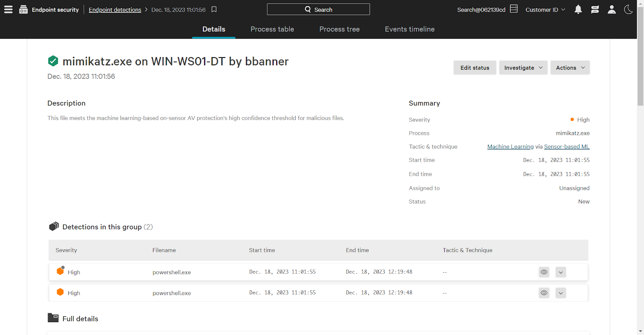Click the first row's orange severity hexagon
644x335 pixels.
click(x=60, y=271)
